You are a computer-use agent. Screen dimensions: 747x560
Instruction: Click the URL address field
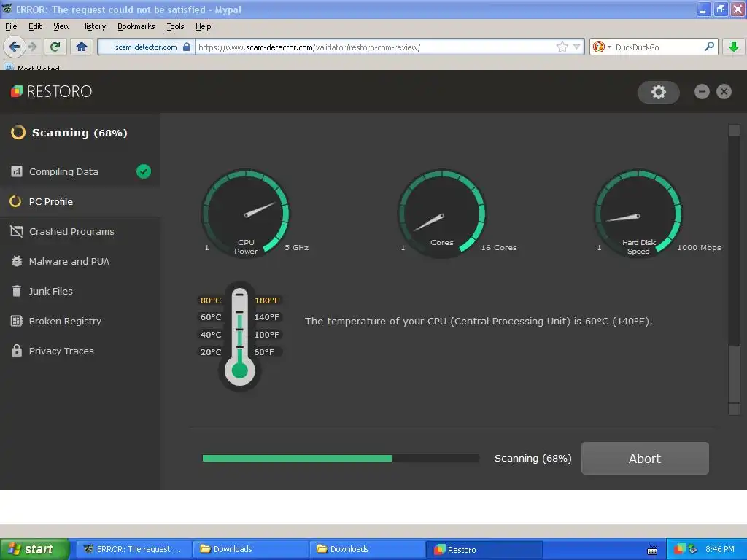[376, 47]
